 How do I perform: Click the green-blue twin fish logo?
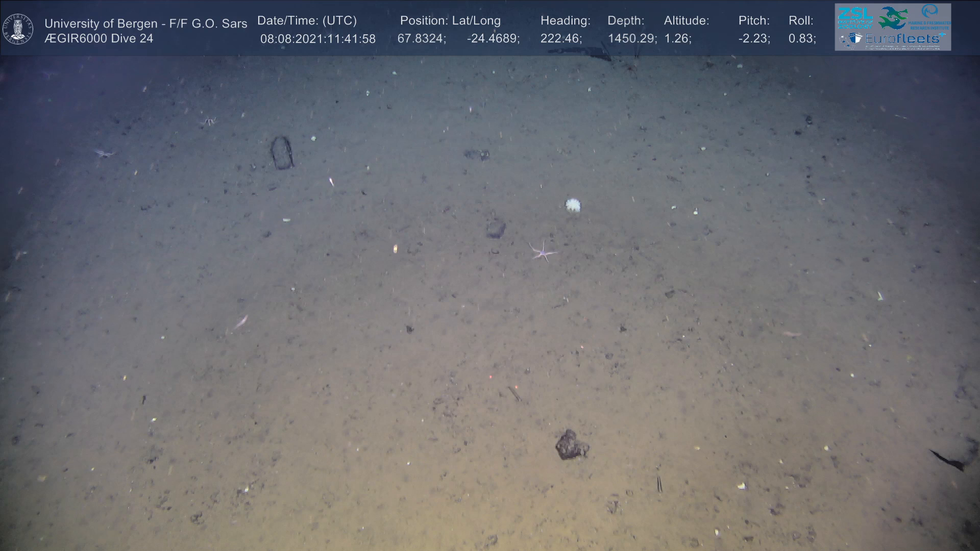click(x=892, y=18)
